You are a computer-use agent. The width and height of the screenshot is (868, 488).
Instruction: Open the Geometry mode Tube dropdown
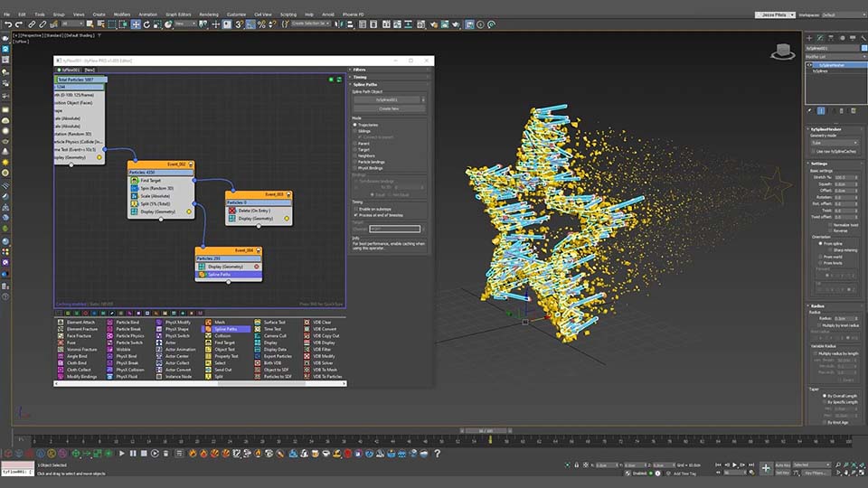835,143
